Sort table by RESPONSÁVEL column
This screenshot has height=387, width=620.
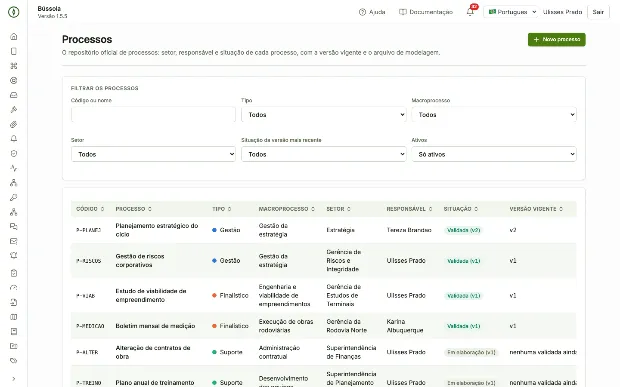(409, 209)
